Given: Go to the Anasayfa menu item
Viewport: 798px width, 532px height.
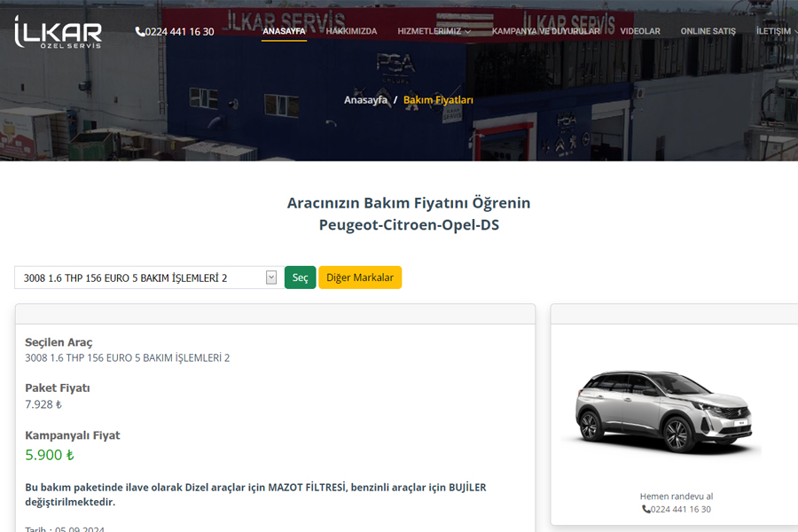Looking at the screenshot, I should point(284,31).
